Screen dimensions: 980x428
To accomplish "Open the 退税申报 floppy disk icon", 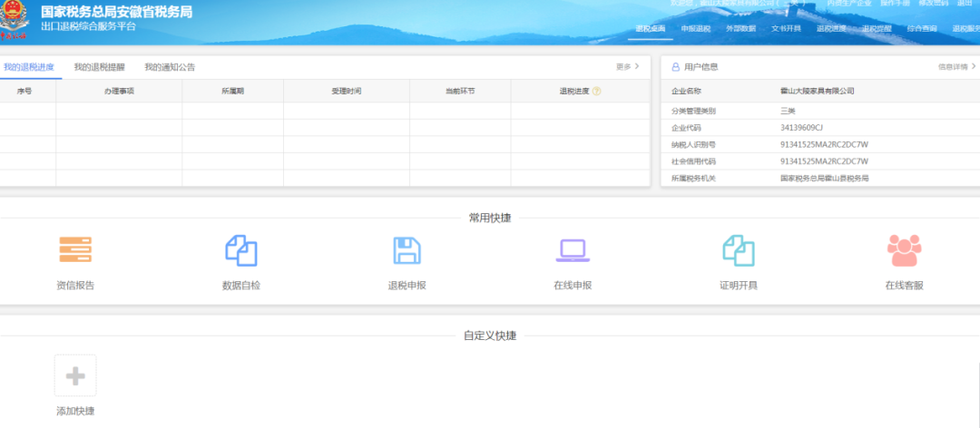I will click(407, 250).
